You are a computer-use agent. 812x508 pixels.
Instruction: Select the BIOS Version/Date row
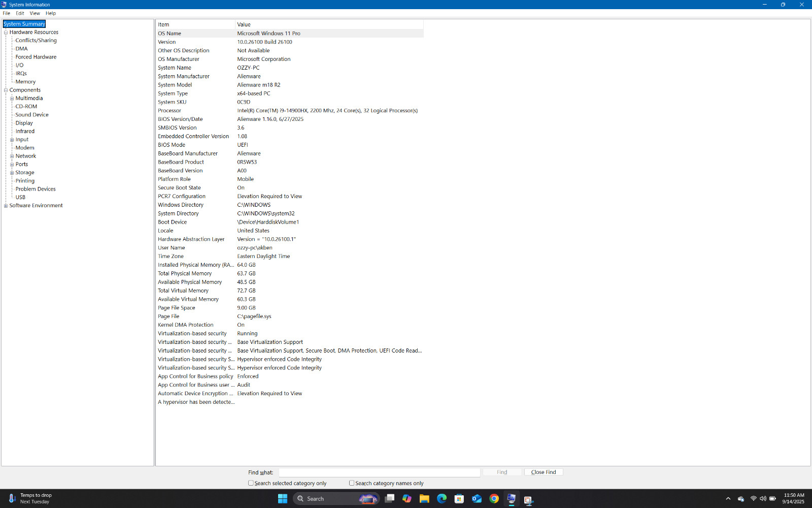point(290,119)
